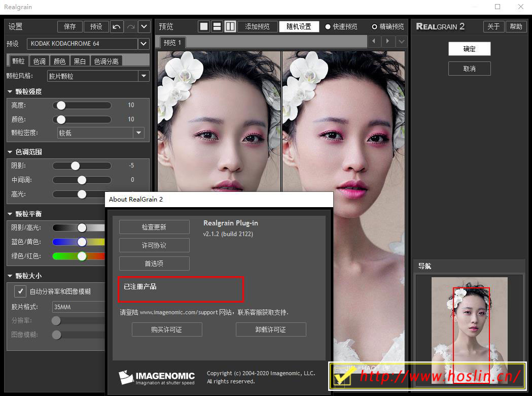The image size is (532, 396).
Task: Click the 阴影/高光 balance slider handle
Action: [82, 227]
